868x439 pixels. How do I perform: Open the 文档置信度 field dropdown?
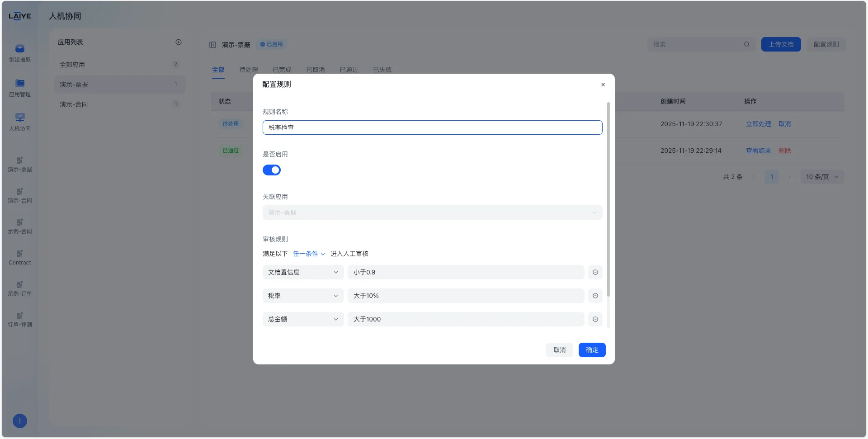pos(303,272)
